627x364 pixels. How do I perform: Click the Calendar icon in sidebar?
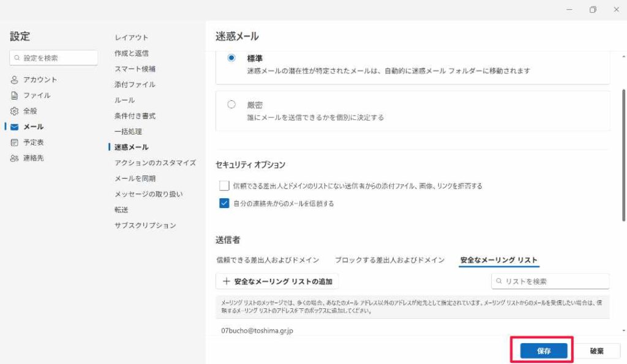pos(15,143)
